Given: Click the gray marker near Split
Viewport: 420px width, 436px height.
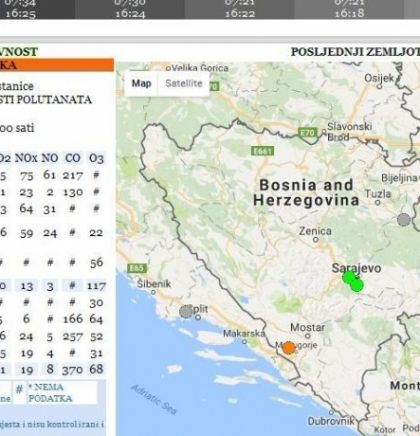Looking at the screenshot, I should [186, 312].
